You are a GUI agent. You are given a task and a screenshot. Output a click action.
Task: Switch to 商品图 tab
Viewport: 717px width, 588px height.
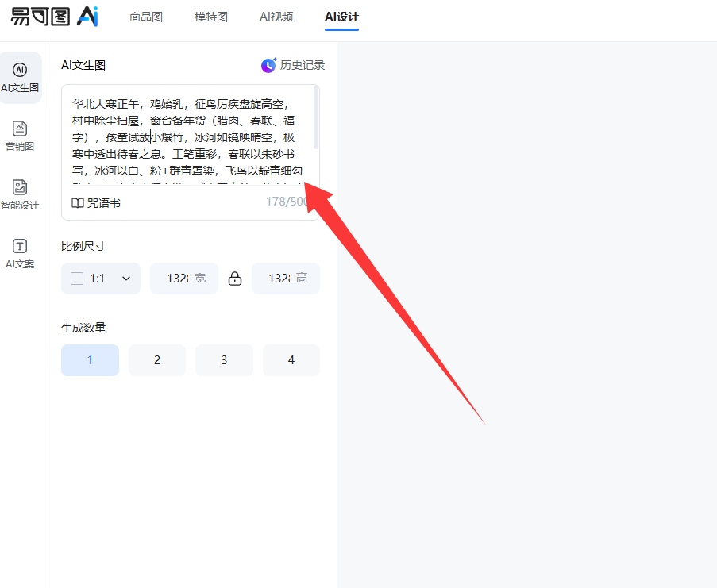pos(146,17)
